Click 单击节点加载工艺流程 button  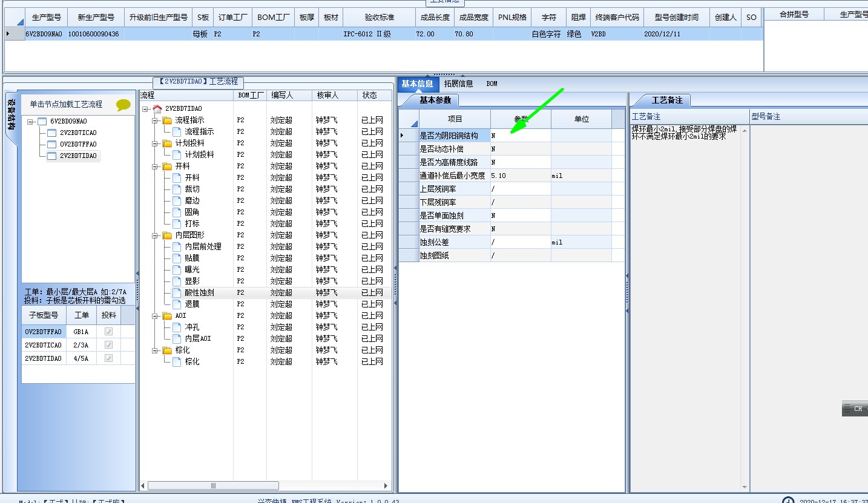(x=67, y=105)
